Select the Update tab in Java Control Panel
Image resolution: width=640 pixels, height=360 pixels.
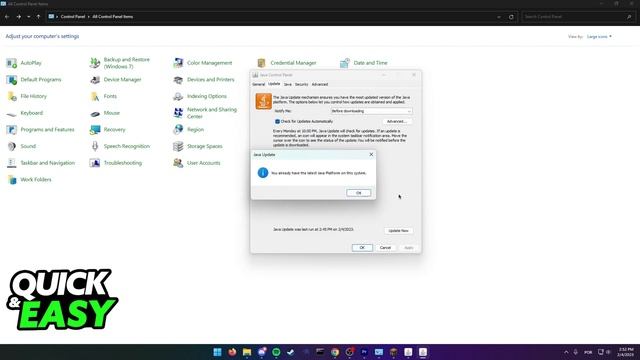point(274,84)
